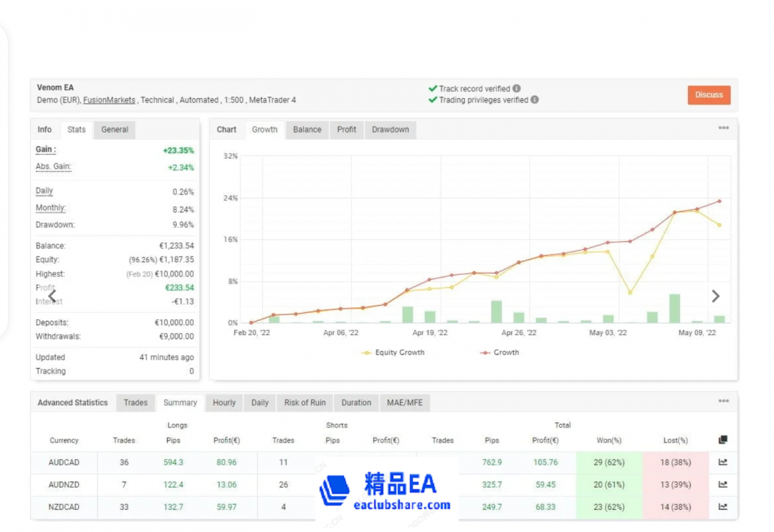Image resolution: width=774 pixels, height=532 pixels.
Task: Click the tallest green bar near May 09
Action: (674, 309)
